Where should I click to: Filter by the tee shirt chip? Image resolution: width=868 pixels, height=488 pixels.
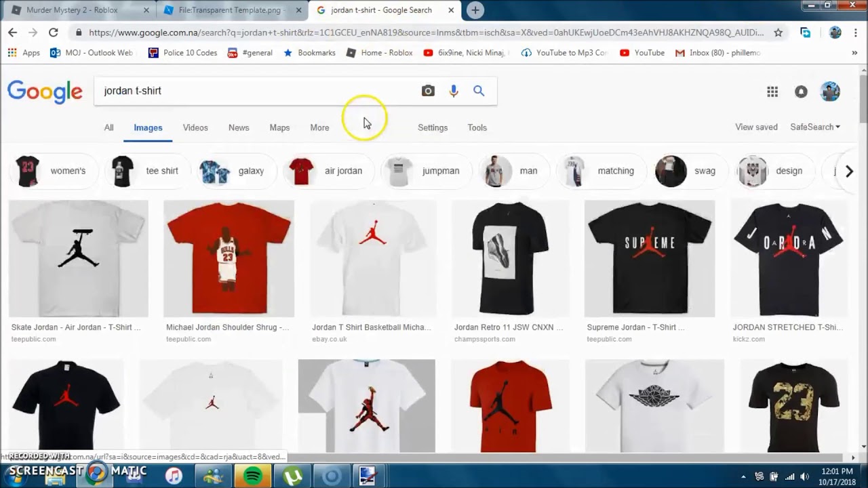[147, 171]
